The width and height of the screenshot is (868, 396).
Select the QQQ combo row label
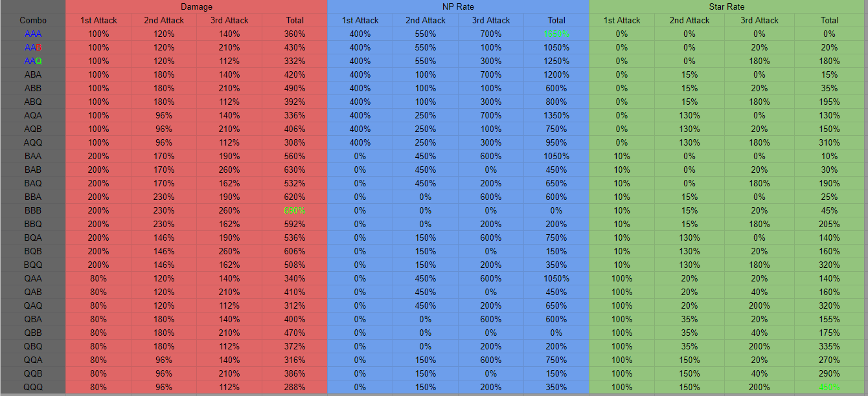(33, 387)
